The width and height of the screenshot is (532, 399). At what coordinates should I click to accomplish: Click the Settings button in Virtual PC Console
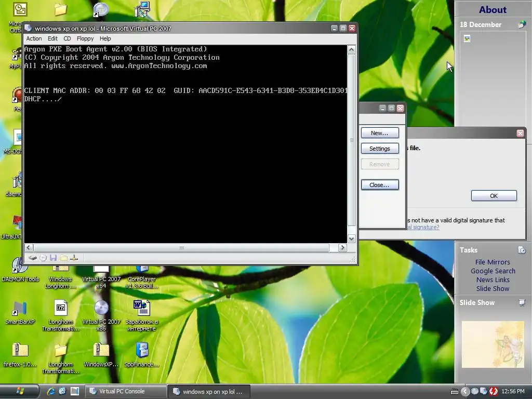pos(380,149)
